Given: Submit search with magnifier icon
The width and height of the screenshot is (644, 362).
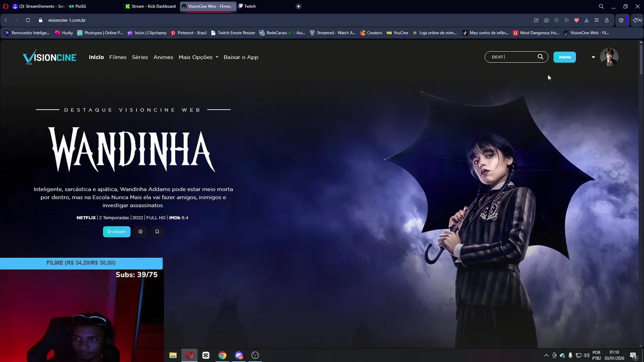Looking at the screenshot, I should click(x=540, y=57).
